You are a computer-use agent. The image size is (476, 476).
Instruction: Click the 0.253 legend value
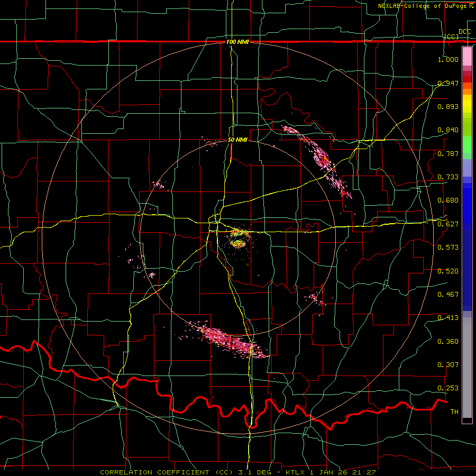(x=448, y=388)
